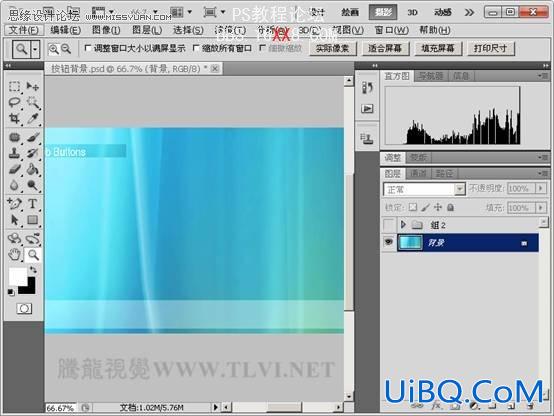The image size is (554, 416).
Task: Open the opacity slider arrow
Action: point(541,188)
